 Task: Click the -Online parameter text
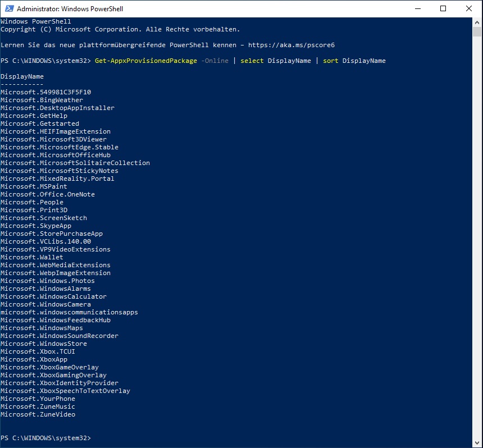coord(215,61)
